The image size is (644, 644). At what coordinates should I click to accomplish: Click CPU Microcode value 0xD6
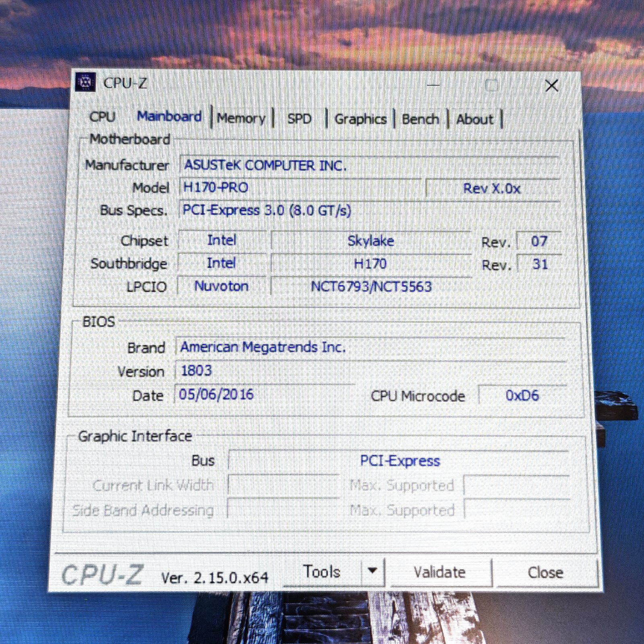pos(522,396)
